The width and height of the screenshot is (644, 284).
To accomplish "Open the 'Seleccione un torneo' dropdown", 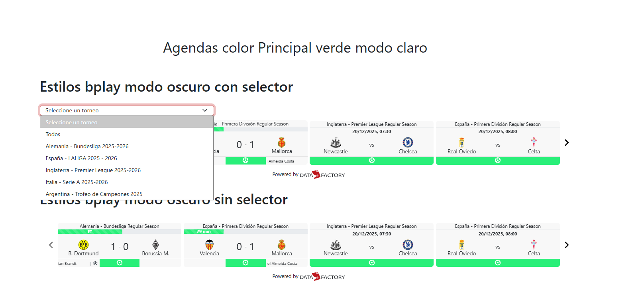I will pyautogui.click(x=127, y=110).
